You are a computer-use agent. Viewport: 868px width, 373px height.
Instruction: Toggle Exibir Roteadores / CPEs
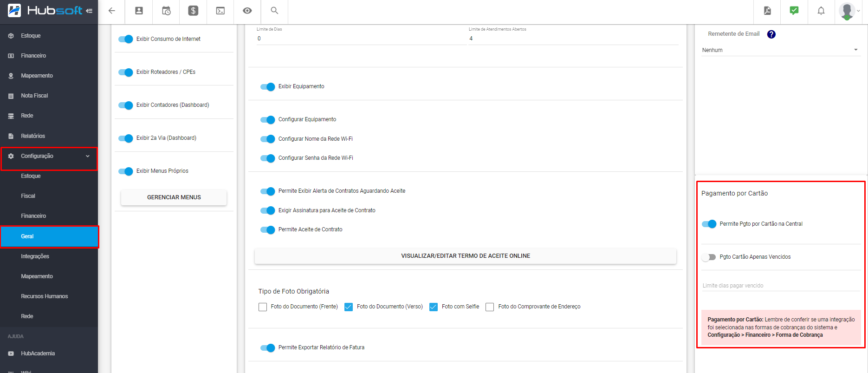(x=126, y=72)
